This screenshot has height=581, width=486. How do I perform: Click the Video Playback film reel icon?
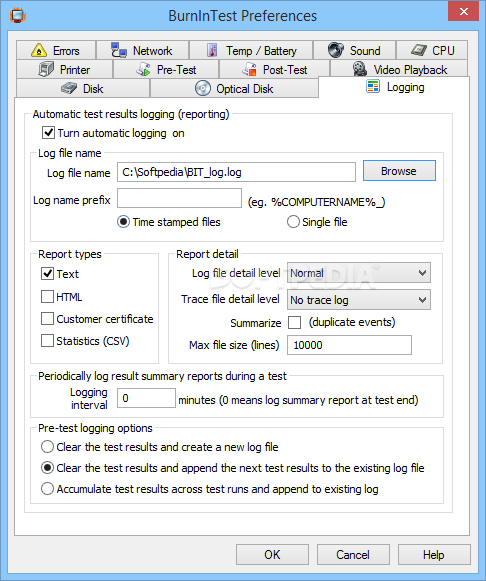coord(360,69)
